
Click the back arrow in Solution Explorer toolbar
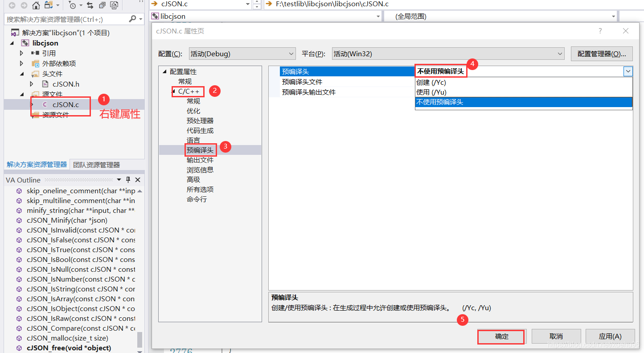[x=12, y=5]
